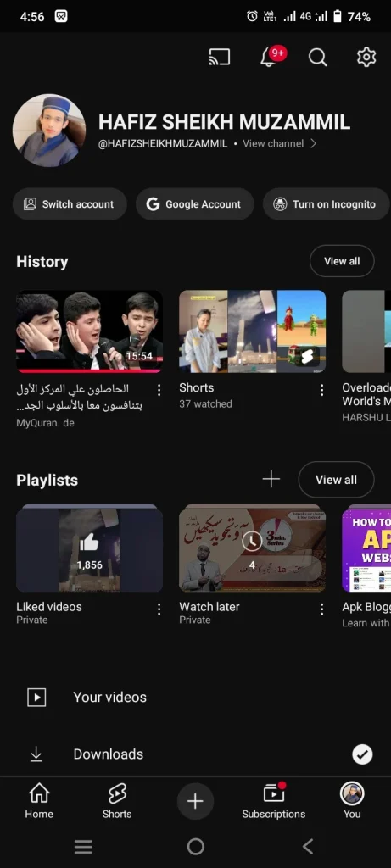Screen dimensions: 391x868
Task: Tap the 37 watched text
Action: (205, 404)
